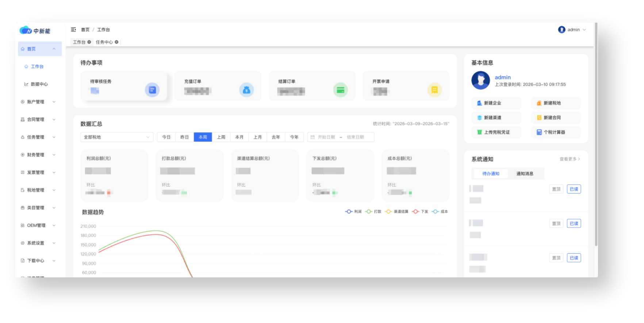Expand the 税地管理 menu chevron
The image size is (644, 323).
click(54, 190)
